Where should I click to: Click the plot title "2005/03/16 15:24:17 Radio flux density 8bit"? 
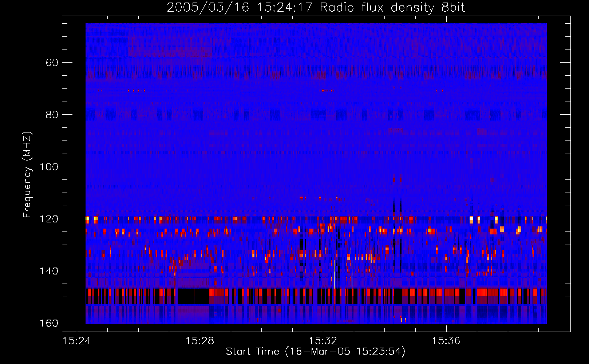[x=316, y=8]
